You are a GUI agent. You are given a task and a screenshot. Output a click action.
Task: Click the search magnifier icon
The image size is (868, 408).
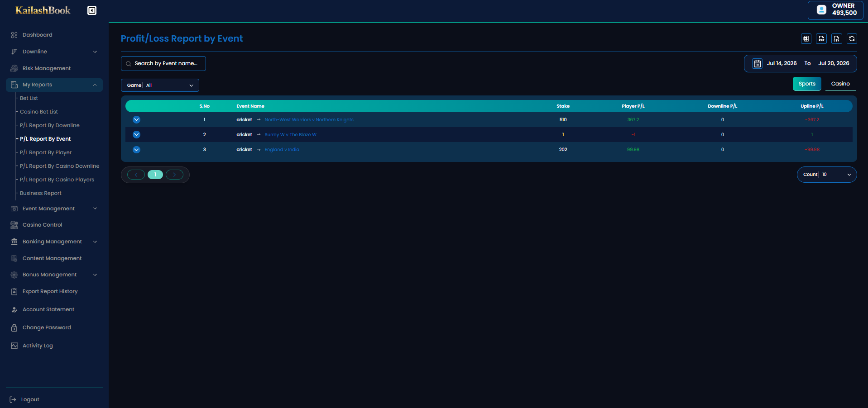click(128, 64)
